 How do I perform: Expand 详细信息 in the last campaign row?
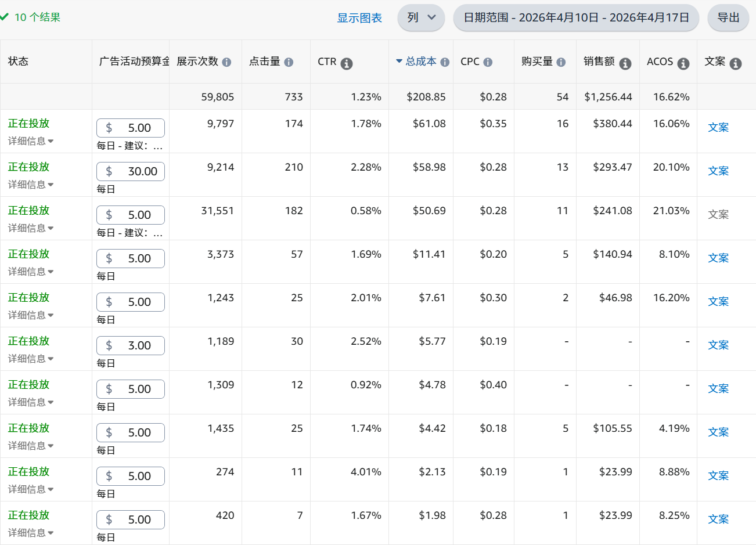[x=31, y=533]
